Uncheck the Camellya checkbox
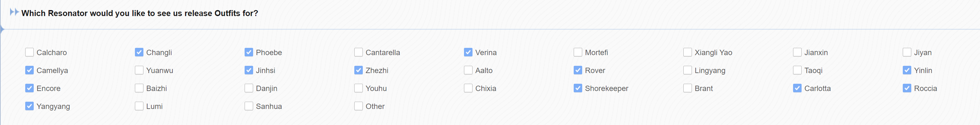The width and height of the screenshot is (980, 125). (x=29, y=70)
